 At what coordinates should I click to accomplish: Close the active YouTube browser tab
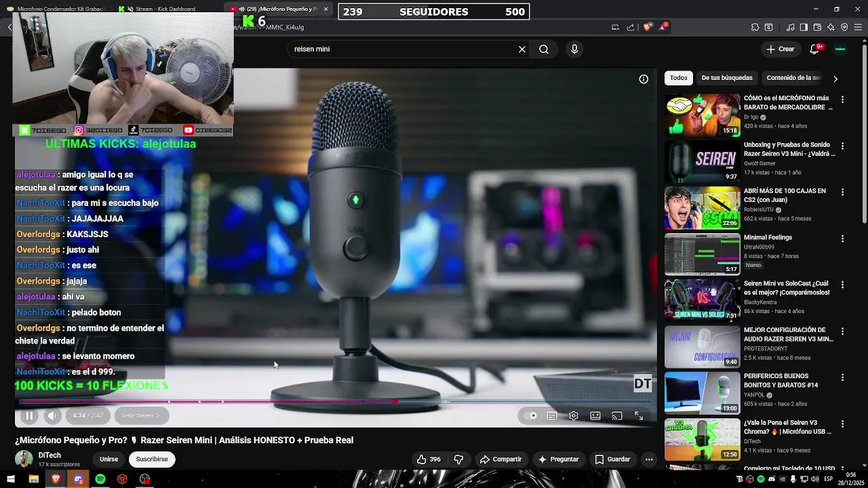(325, 9)
